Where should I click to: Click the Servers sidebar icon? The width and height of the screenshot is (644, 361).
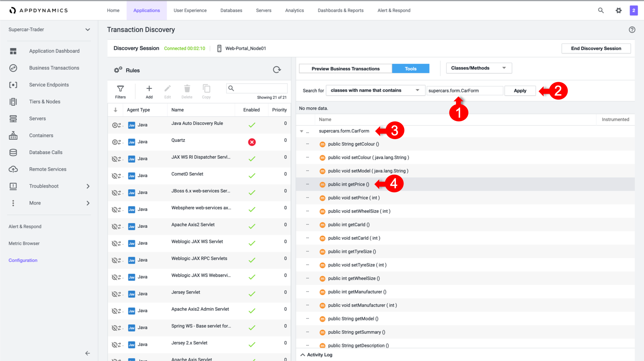[13, 119]
